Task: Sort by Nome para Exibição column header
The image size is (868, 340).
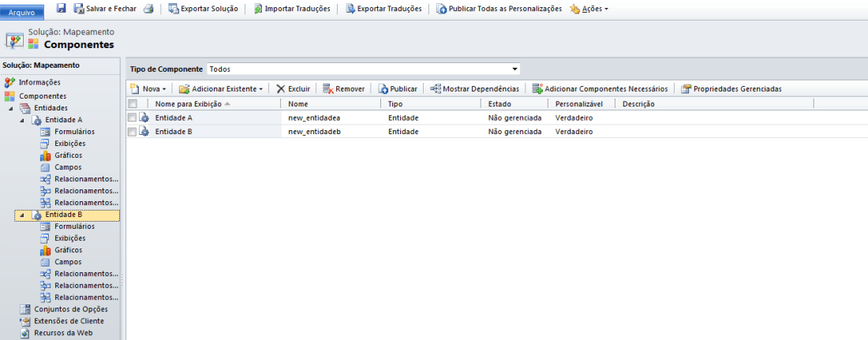Action: [x=188, y=104]
